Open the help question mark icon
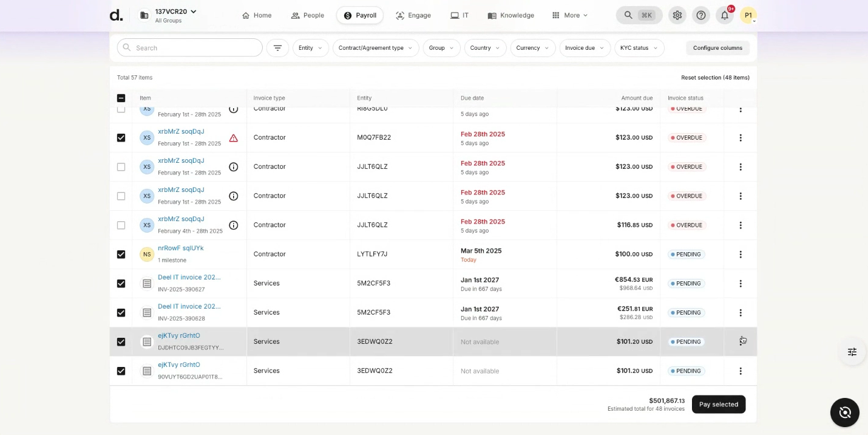The image size is (868, 435). (700, 15)
